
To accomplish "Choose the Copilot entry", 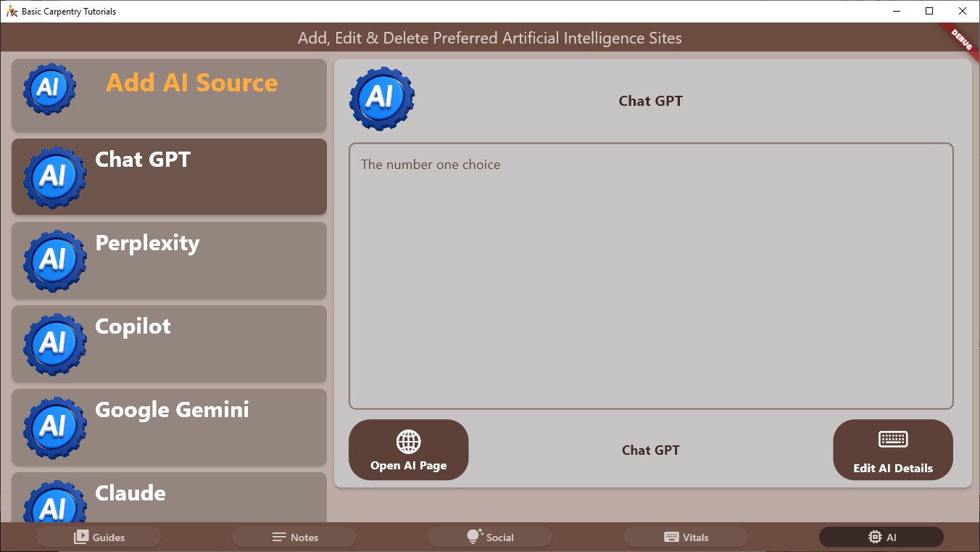I will point(169,343).
